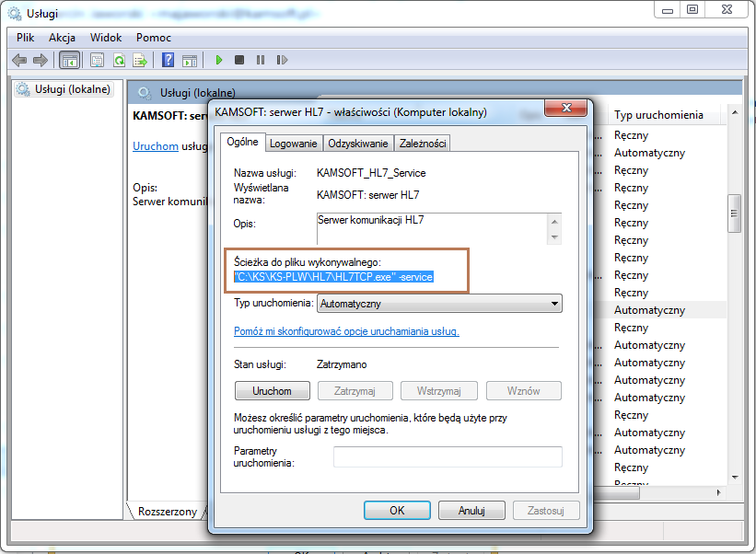This screenshot has width=756, height=554.
Task: Click the Typ uruchomienia column header
Action: tap(658, 115)
